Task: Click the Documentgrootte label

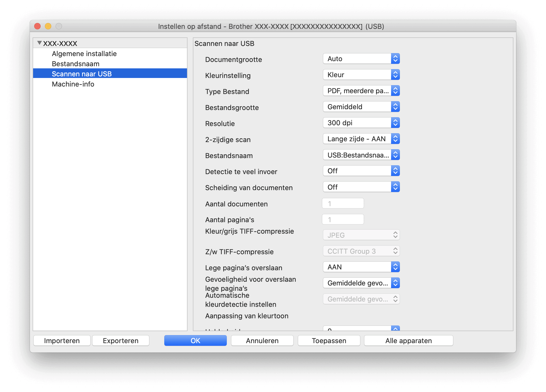Action: 233,60
